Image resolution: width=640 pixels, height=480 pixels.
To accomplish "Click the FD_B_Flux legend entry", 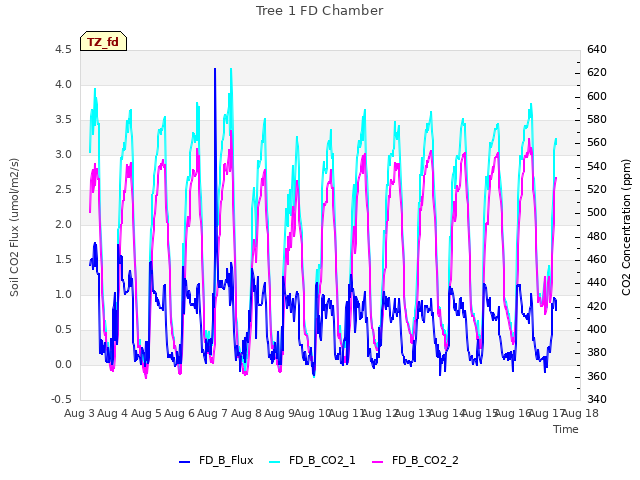I will click(x=216, y=460).
